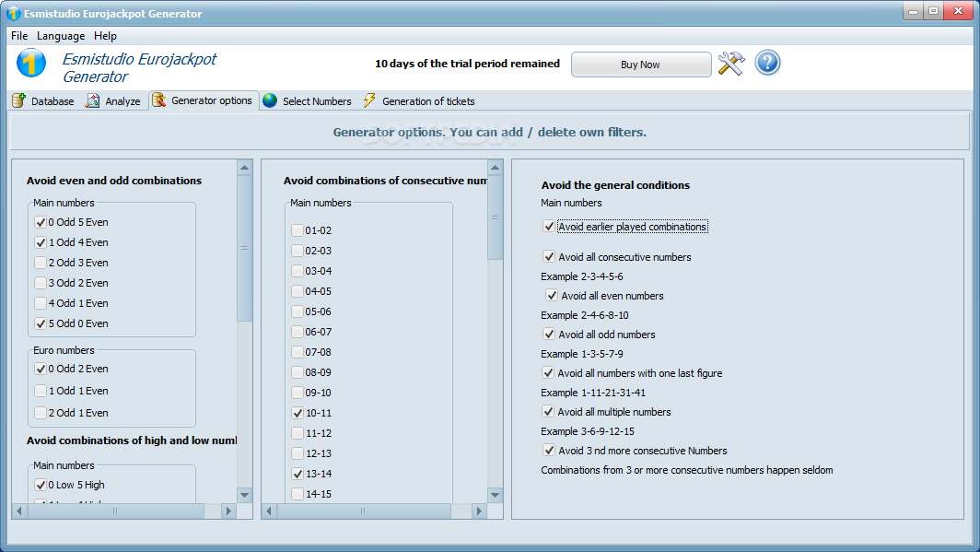Click right arrow of consecutive panel horizontal scrollbar
Viewport: 980px width, 552px height.
(479, 511)
